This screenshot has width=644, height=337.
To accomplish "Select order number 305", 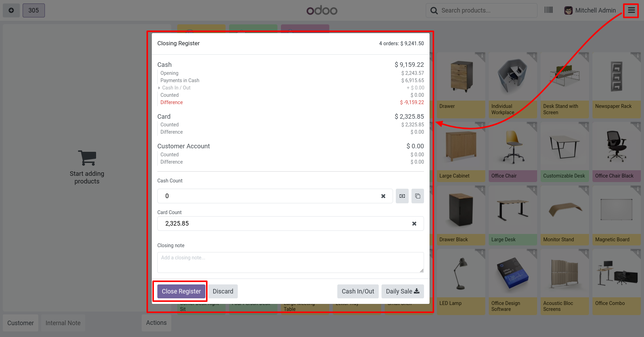I will coord(34,10).
